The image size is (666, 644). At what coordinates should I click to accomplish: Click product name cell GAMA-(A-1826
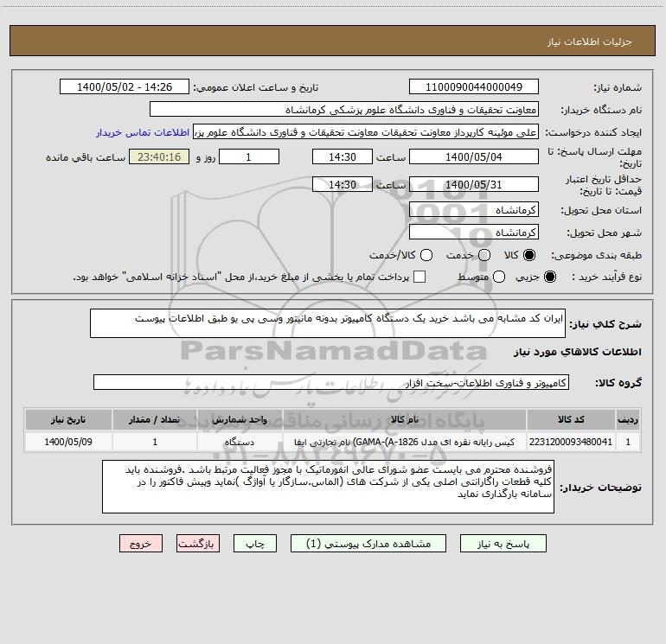pos(405,442)
